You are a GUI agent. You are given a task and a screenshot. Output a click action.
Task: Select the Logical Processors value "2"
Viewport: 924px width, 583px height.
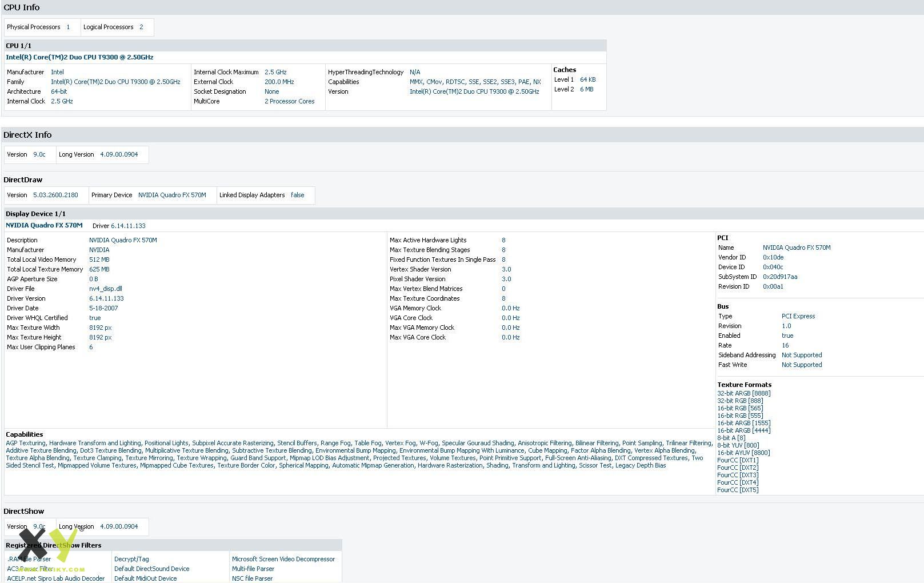coord(141,27)
